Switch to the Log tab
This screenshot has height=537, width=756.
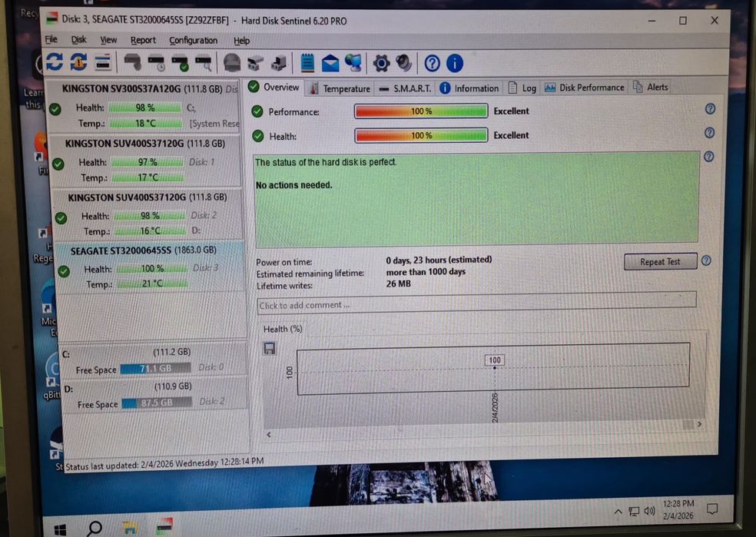(x=522, y=88)
